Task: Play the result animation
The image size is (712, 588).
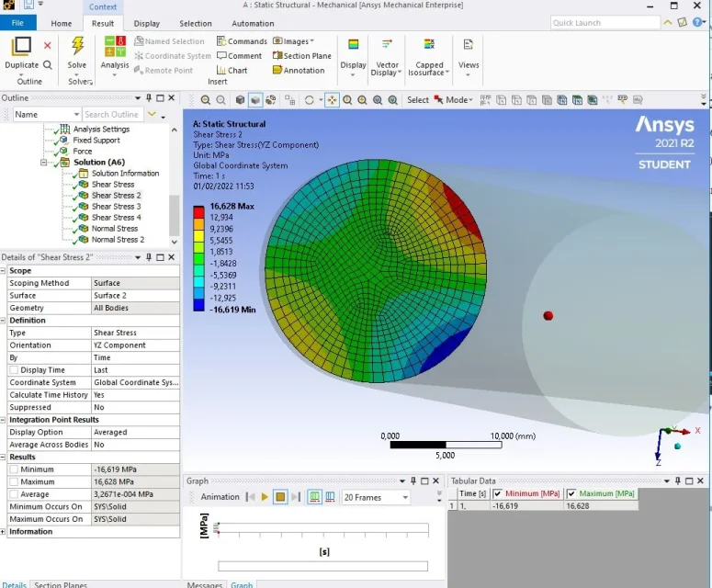Action: [265, 497]
